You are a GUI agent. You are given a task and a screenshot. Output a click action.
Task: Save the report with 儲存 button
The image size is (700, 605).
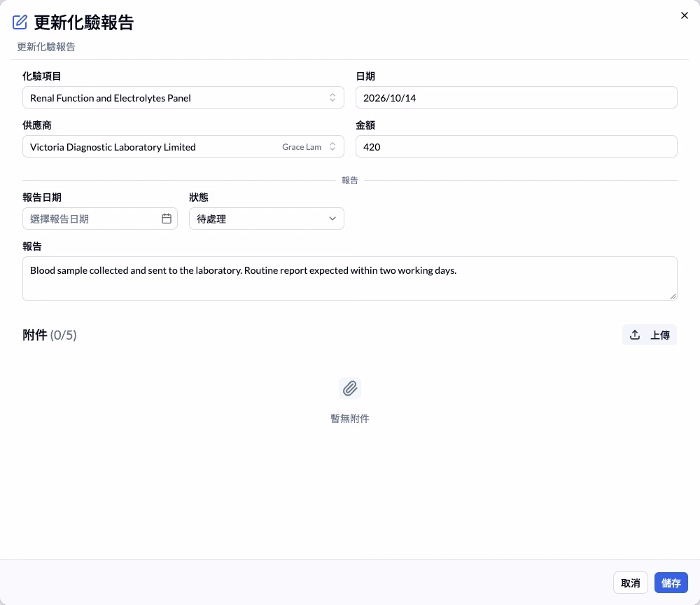671,583
